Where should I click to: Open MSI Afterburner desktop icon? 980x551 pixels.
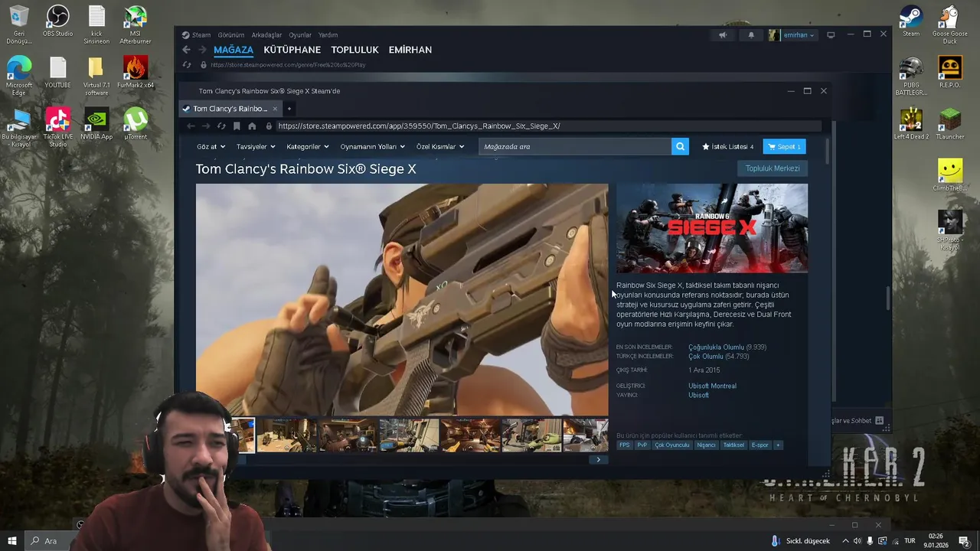(x=136, y=25)
